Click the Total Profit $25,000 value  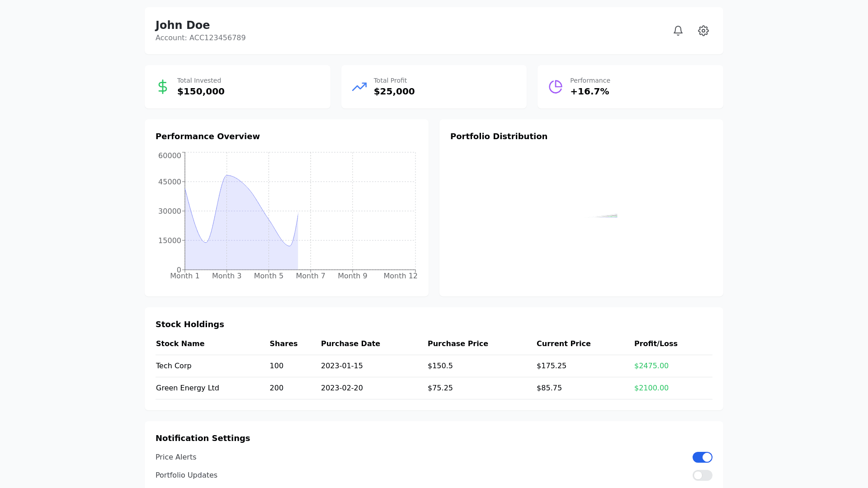point(394,92)
